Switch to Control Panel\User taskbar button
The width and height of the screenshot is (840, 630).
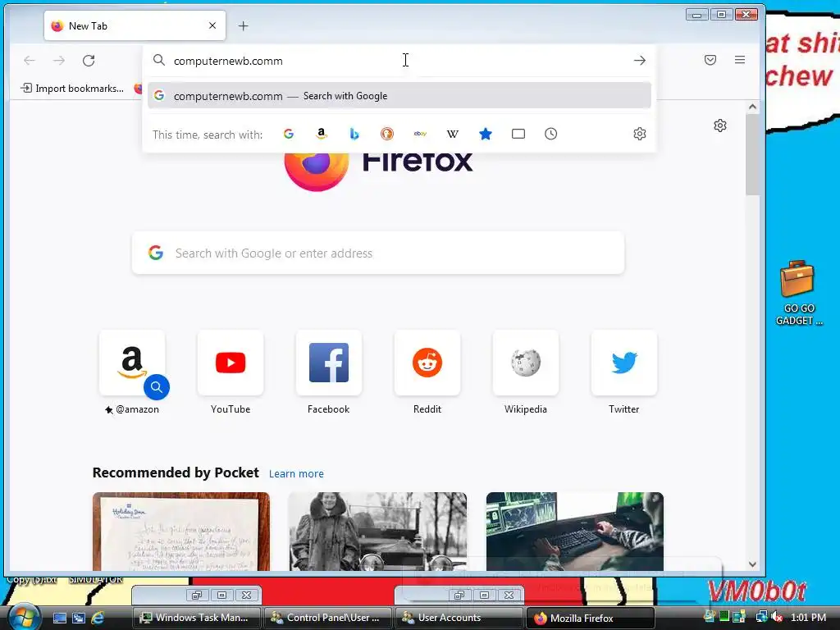[326, 618]
